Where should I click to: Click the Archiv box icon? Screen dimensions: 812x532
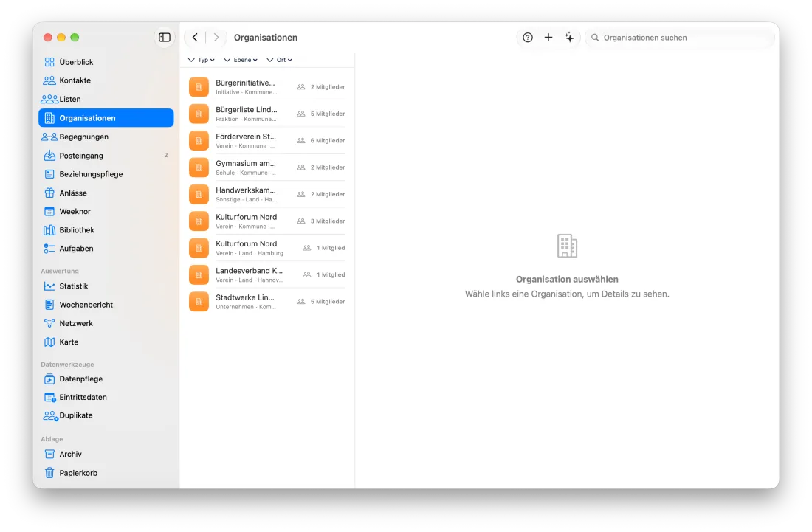49,455
